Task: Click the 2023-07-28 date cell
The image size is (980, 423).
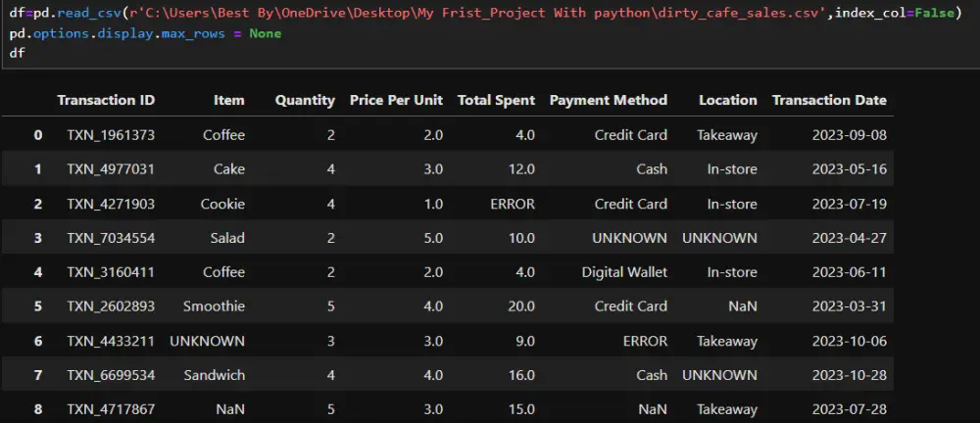Action: 850,409
